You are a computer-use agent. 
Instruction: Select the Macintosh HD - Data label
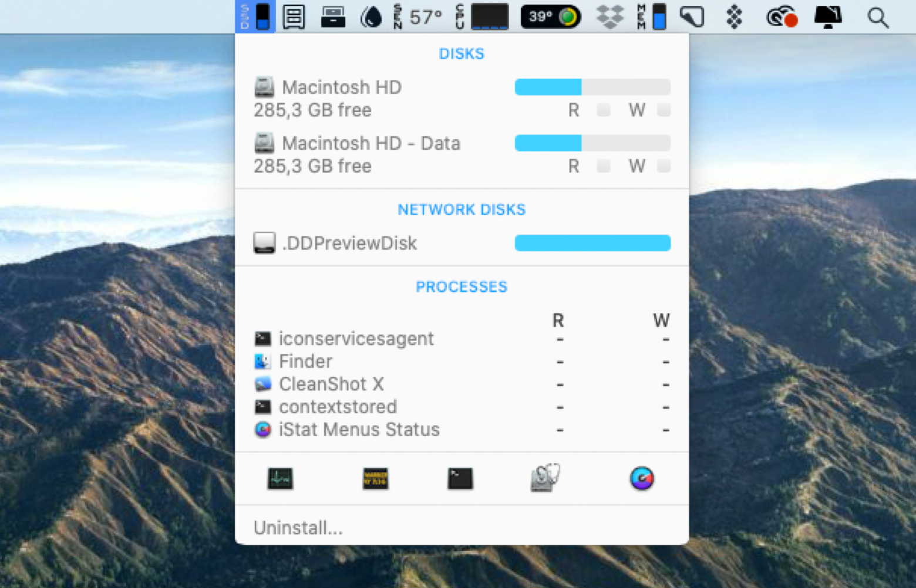(372, 143)
